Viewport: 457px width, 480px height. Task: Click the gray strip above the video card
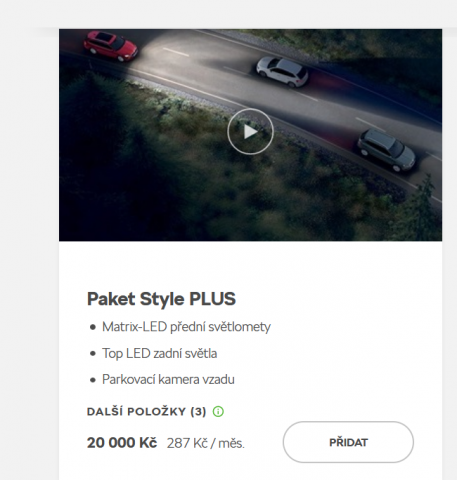228,14
